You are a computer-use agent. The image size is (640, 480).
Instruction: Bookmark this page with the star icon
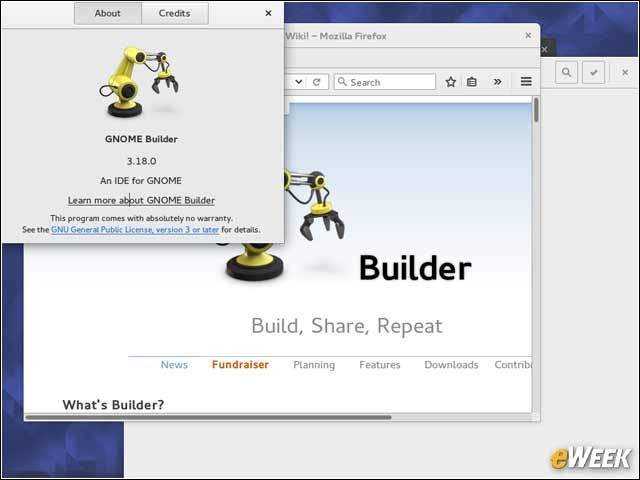click(x=451, y=82)
